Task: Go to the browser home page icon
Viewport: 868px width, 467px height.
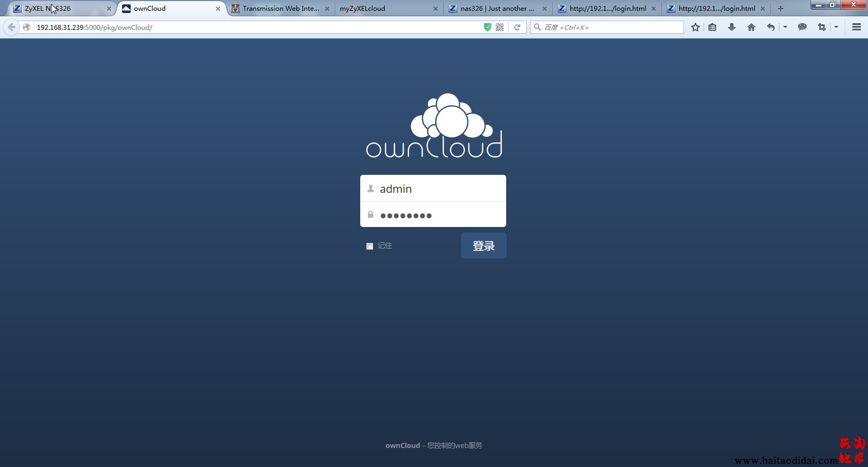Action: pos(751,27)
